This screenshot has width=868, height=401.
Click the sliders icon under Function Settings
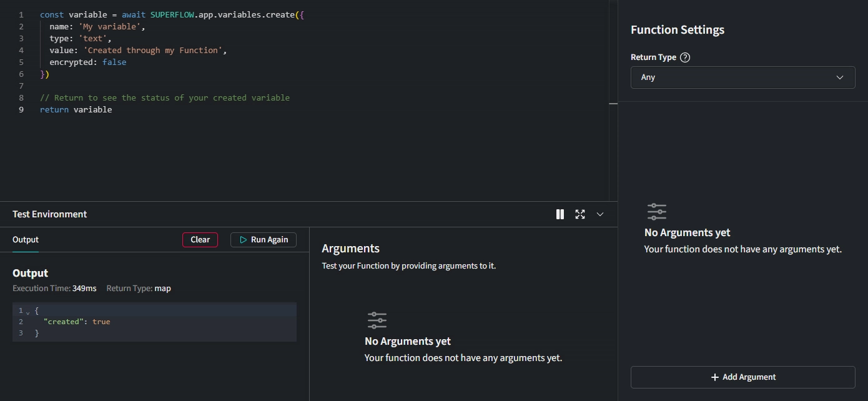[x=657, y=212]
